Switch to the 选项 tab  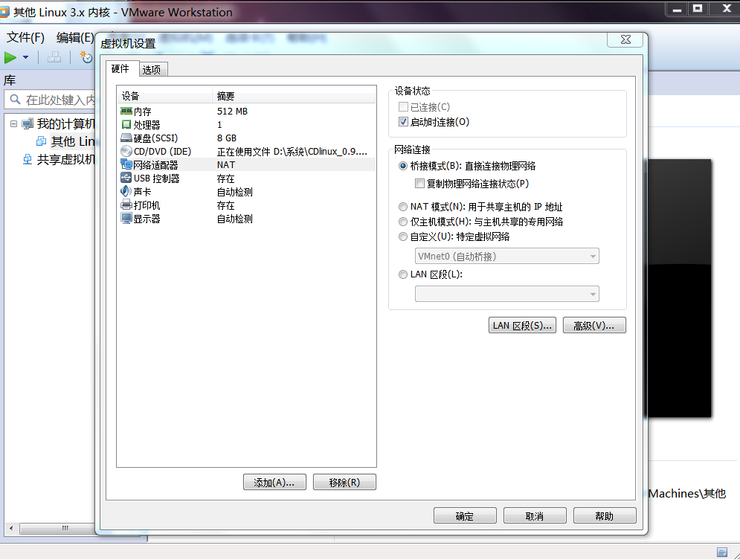(152, 70)
